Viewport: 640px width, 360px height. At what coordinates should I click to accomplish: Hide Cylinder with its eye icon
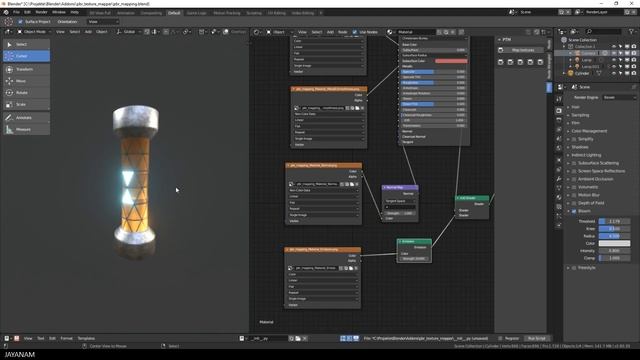[x=614, y=73]
